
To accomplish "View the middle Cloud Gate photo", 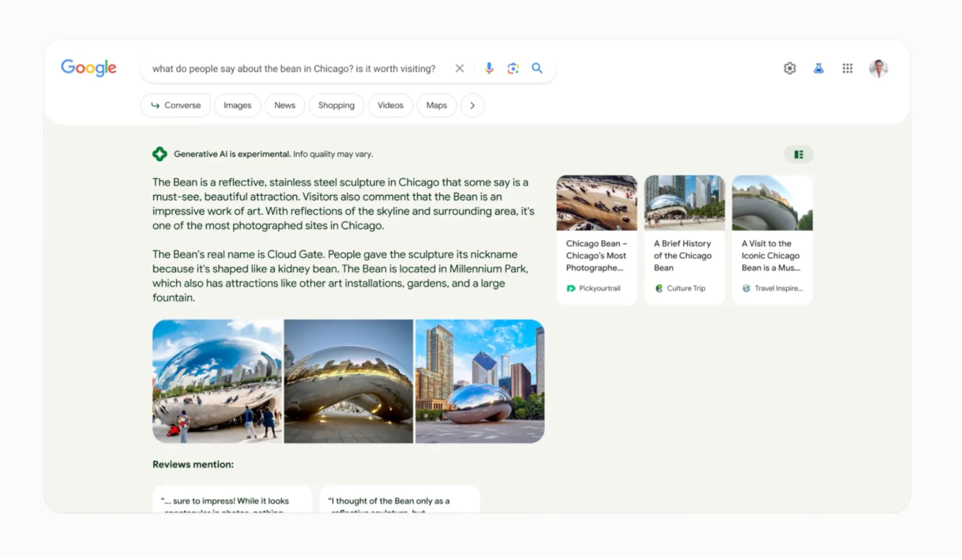I will (348, 381).
